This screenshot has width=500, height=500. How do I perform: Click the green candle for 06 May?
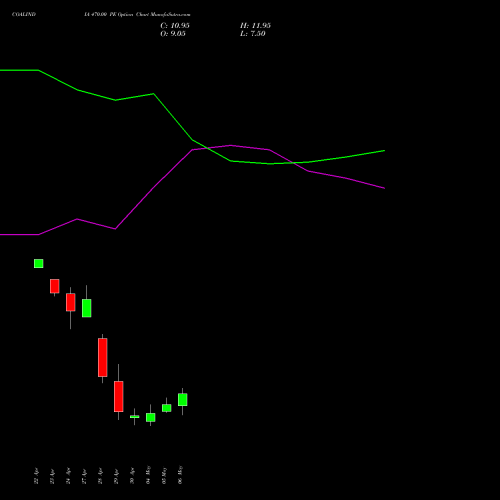[x=183, y=400]
